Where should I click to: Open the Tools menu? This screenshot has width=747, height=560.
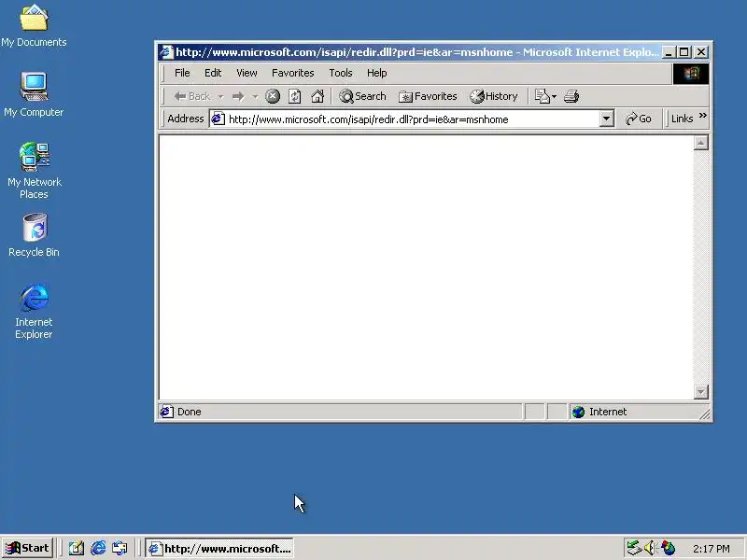(x=341, y=73)
